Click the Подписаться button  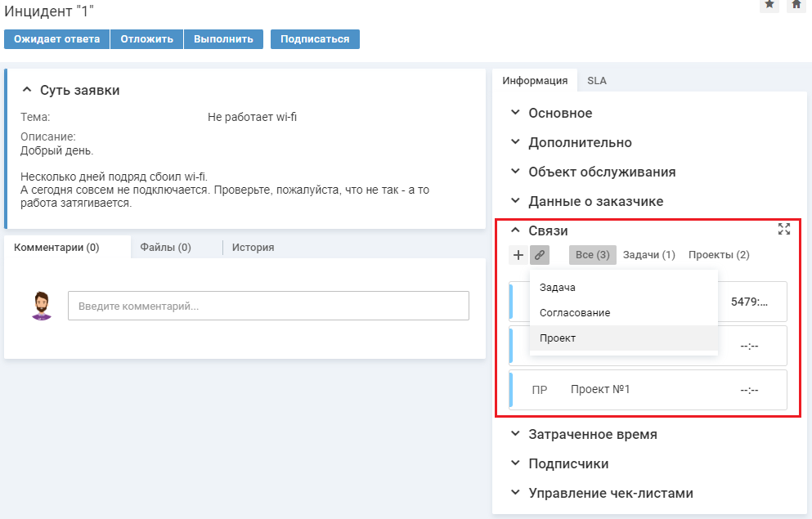coord(315,39)
